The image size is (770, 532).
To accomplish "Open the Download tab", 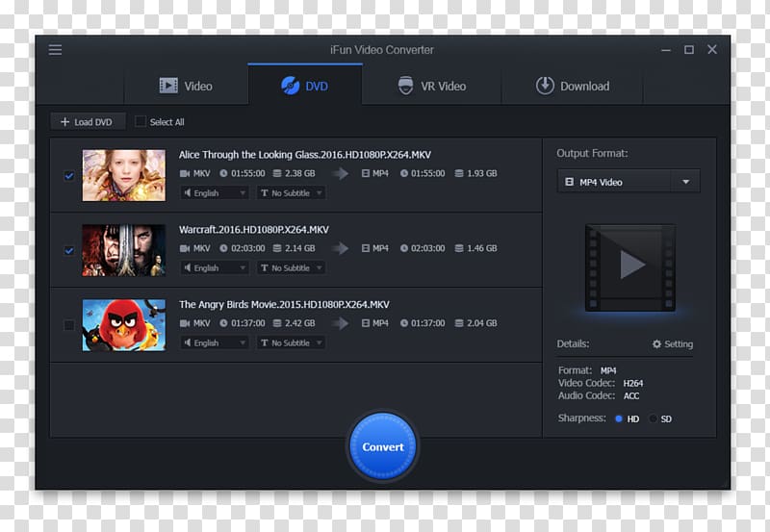I will (x=572, y=86).
